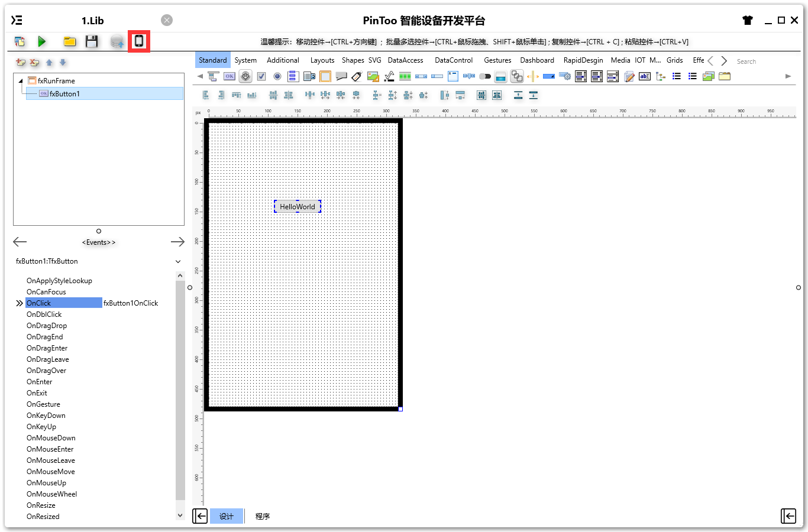Move component down with blue down arrow
This screenshot has height=532, width=808.
pos(63,62)
